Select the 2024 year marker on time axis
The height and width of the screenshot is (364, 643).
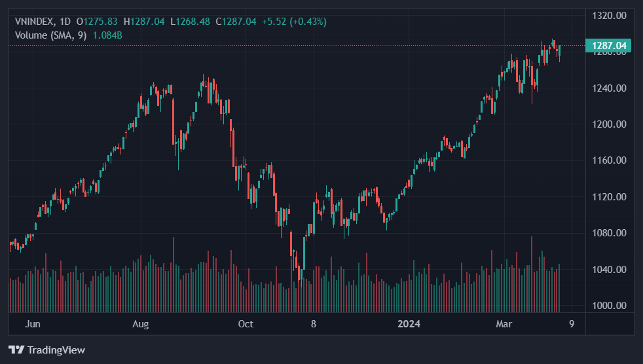pyautogui.click(x=409, y=324)
